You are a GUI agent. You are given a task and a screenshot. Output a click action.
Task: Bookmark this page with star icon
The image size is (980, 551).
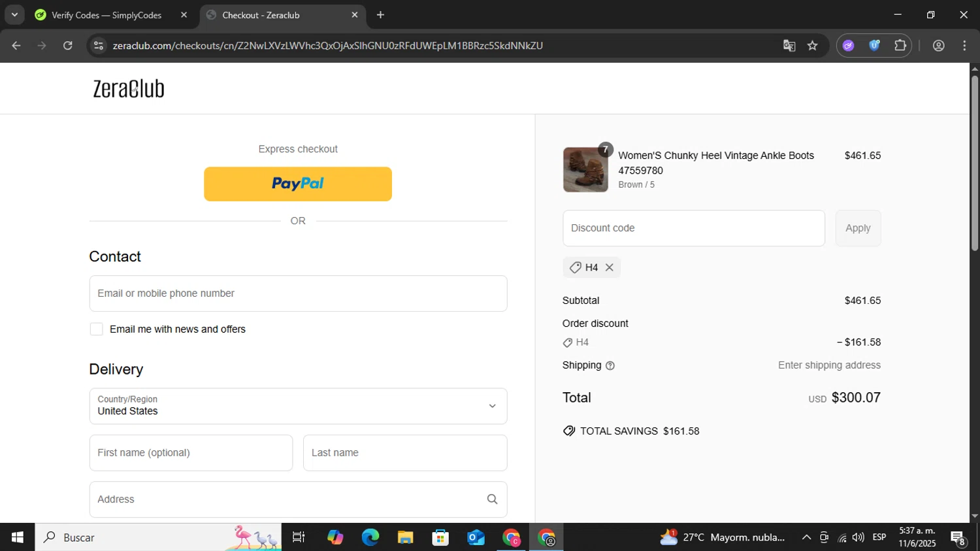tap(813, 46)
